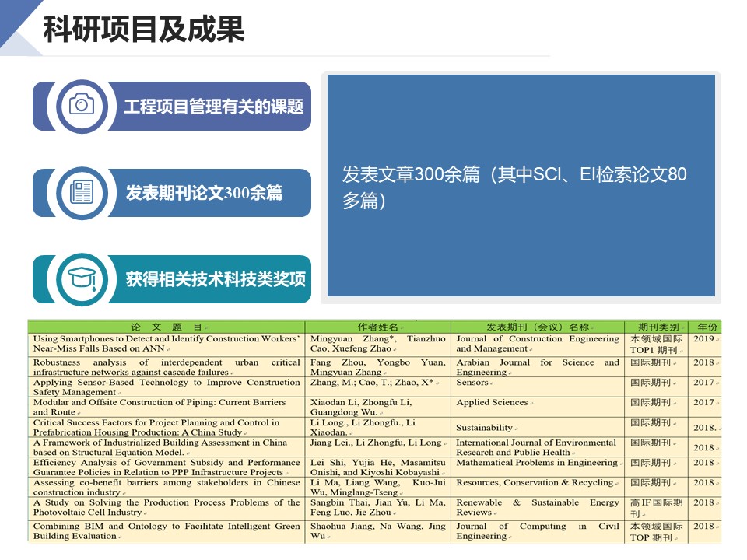Select the Applied Sciences journal cell
This screenshot has width=747, height=560.
492,403
